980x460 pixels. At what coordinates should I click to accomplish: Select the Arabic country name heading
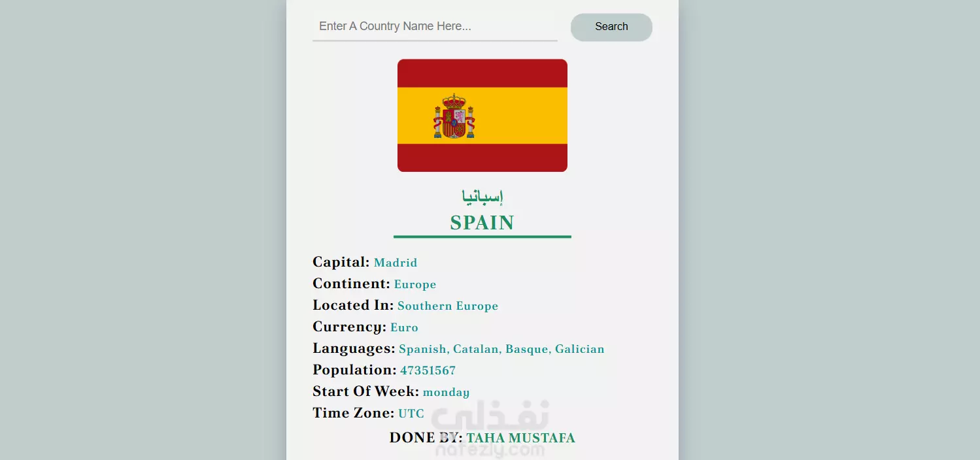(x=482, y=195)
